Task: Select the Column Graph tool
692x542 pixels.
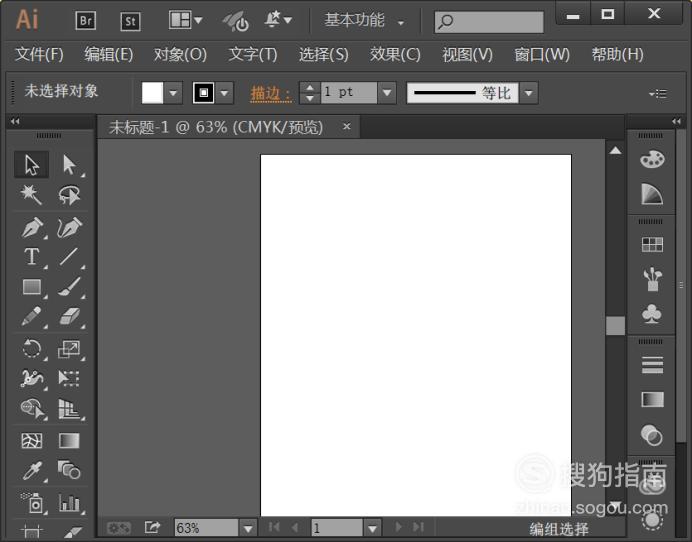Action: 69,502
